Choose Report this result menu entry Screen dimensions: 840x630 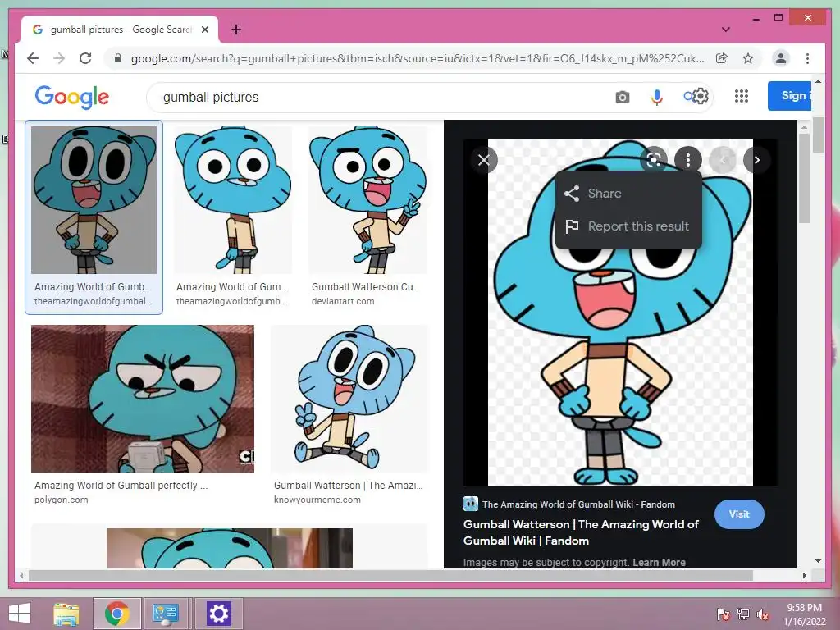coord(628,226)
